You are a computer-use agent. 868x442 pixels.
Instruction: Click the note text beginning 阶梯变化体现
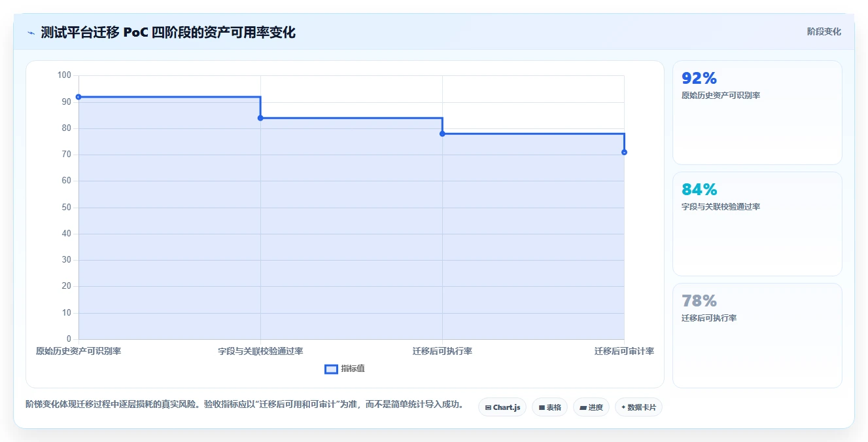tap(245, 405)
